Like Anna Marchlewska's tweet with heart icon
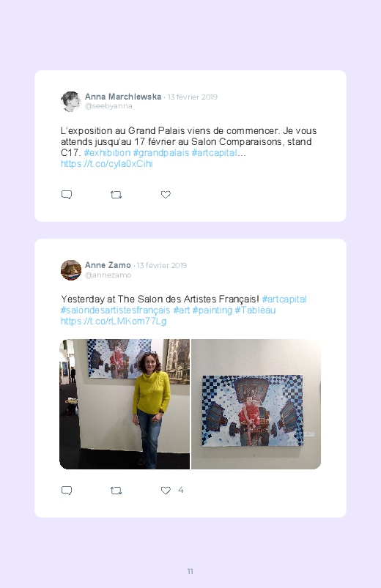Screen dimensions: 381x588 coord(166,194)
